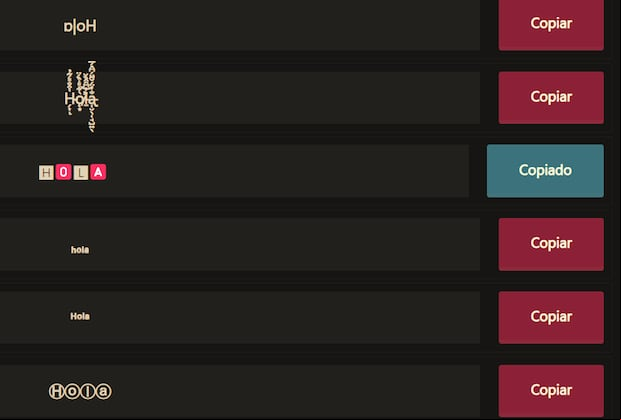
Task: Click the circled o character
Action: pos(72,391)
